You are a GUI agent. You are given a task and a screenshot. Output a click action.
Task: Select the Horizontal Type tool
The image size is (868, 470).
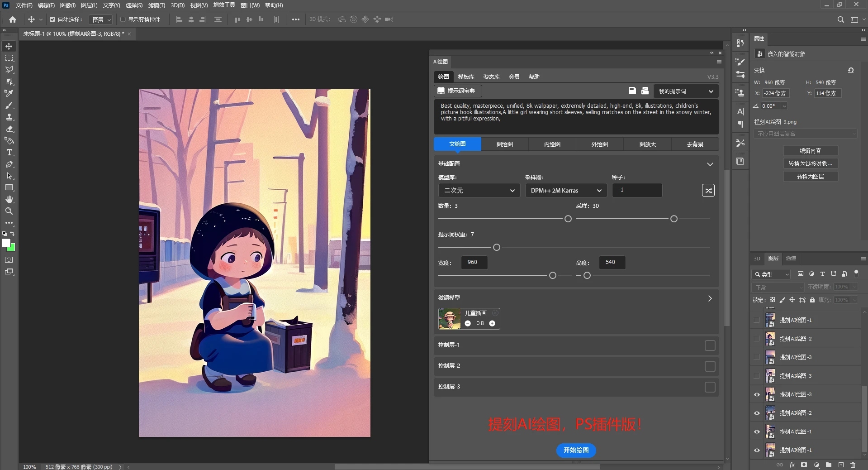coord(9,153)
